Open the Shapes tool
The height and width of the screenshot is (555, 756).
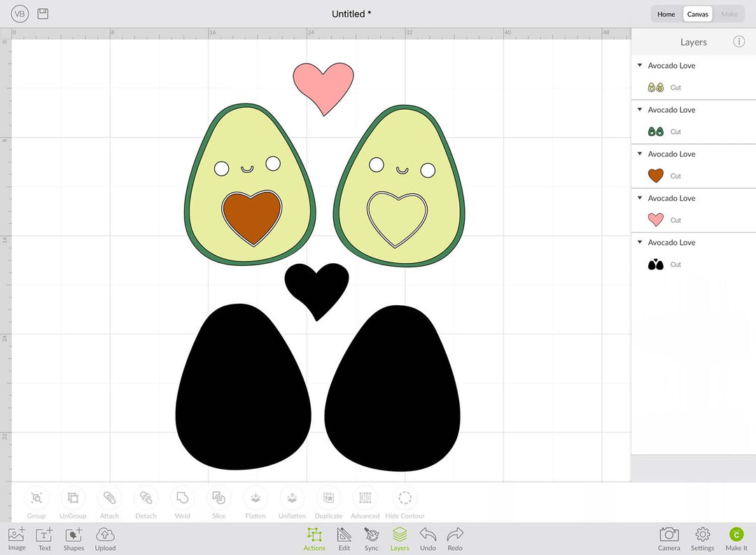(x=73, y=539)
